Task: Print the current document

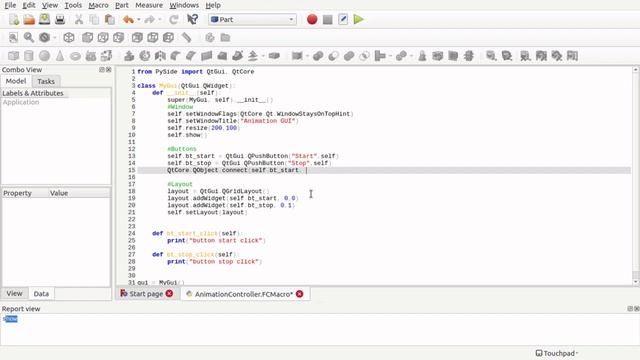Action: (x=60, y=19)
